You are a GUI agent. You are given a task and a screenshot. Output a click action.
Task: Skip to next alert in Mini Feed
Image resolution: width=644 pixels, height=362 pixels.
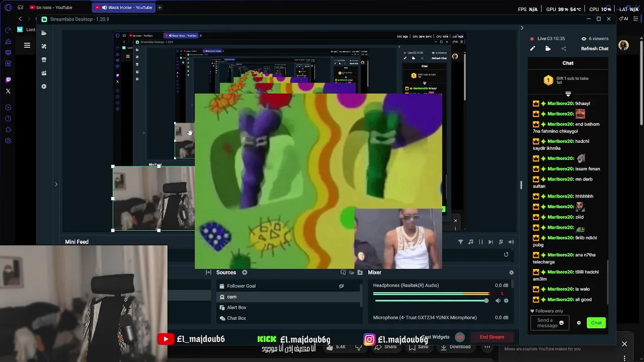click(491, 242)
